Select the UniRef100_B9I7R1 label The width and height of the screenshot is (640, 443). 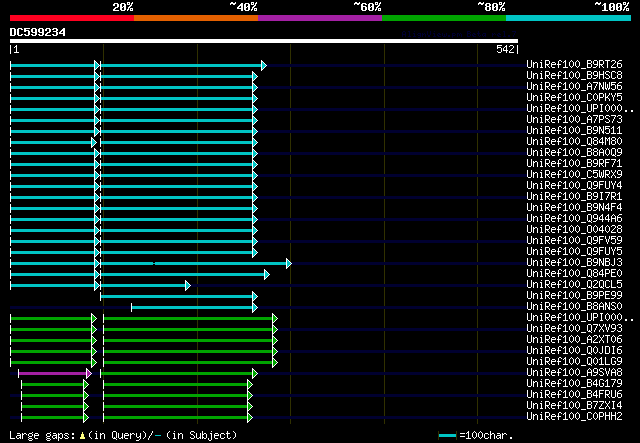pos(574,196)
